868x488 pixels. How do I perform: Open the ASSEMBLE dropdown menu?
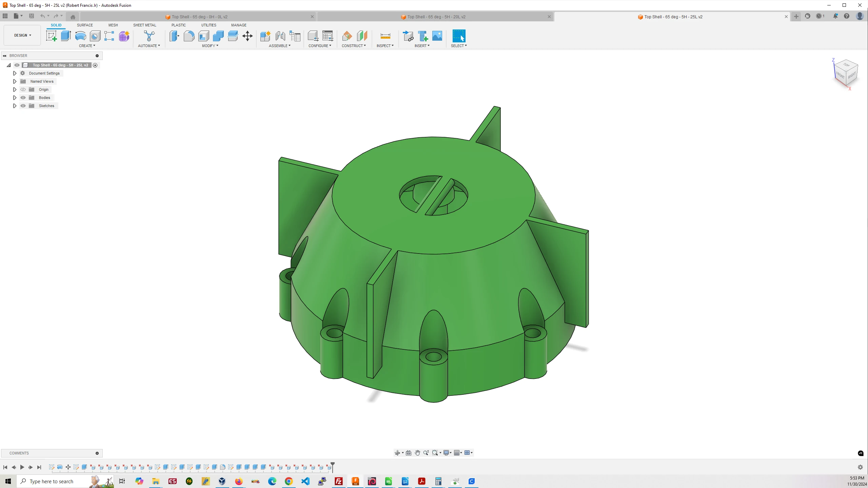[280, 46]
